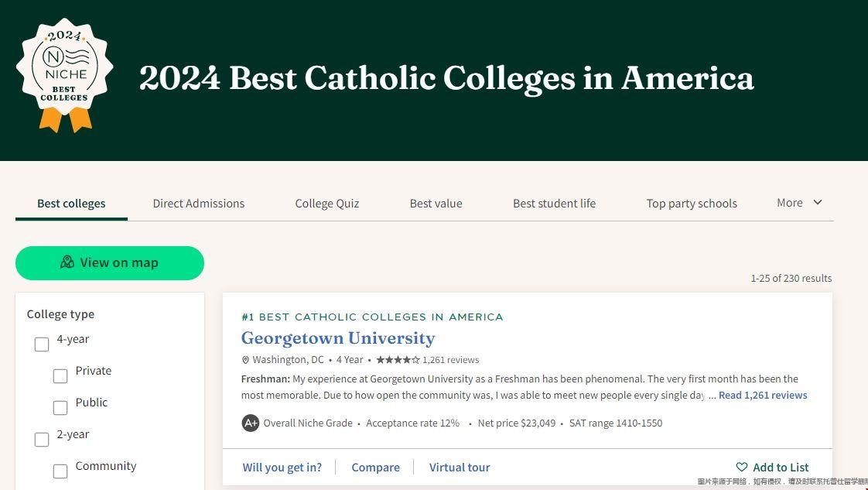Screen dimensions: 868x490
Task: Click the A+ Overall Niche Grade badge
Action: [250, 423]
